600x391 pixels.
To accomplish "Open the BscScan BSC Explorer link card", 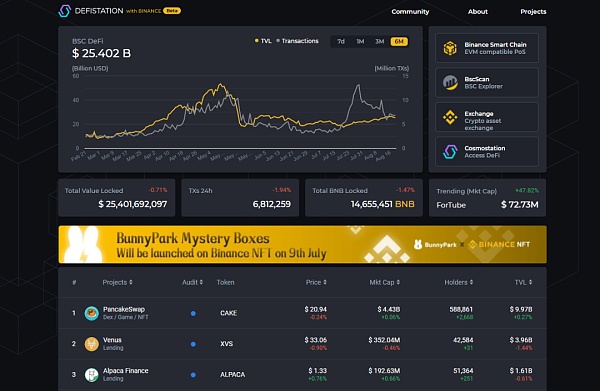I will 487,83.
